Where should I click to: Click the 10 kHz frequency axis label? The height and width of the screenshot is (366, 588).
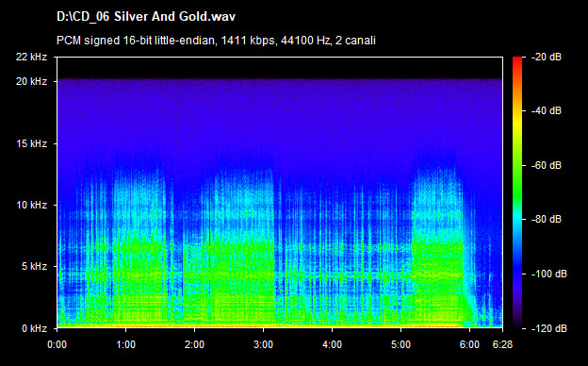[31, 205]
